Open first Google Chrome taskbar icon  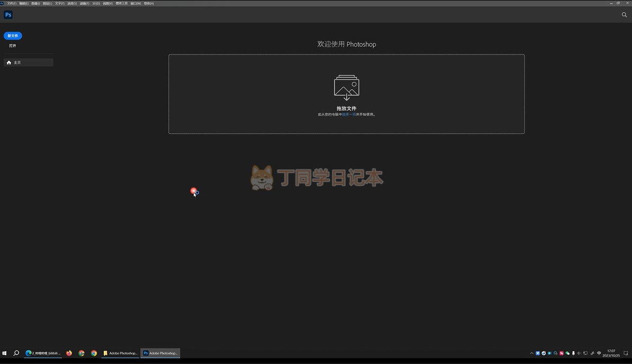pos(82,353)
